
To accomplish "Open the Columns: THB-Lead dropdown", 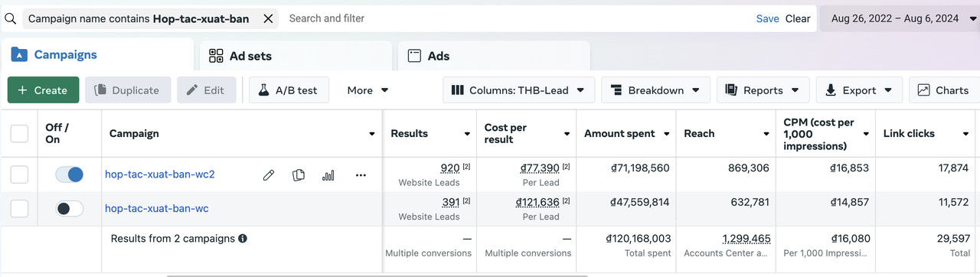I will [x=518, y=90].
